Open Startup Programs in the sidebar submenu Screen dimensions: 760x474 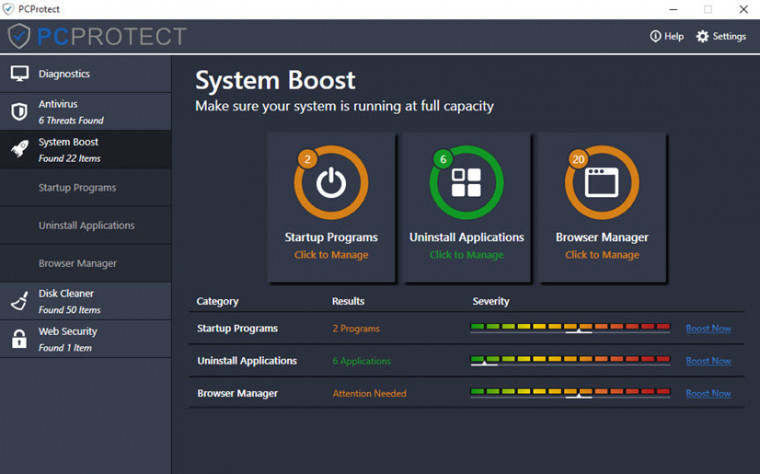tap(85, 188)
